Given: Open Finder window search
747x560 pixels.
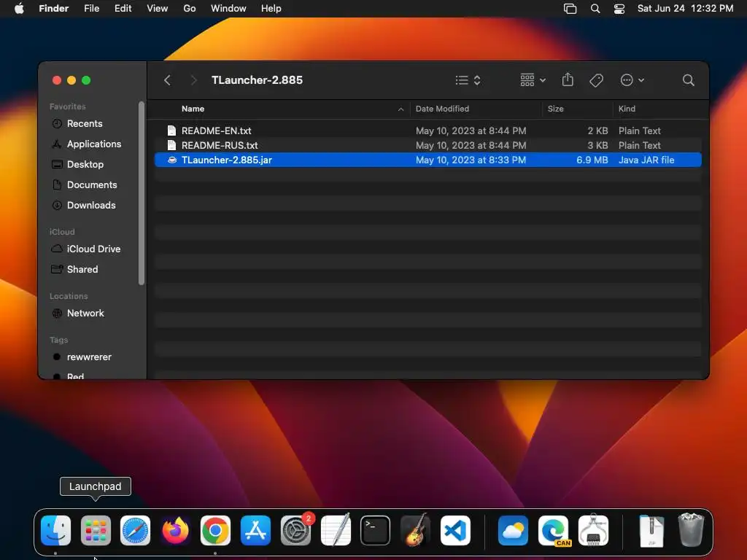Looking at the screenshot, I should (x=688, y=80).
